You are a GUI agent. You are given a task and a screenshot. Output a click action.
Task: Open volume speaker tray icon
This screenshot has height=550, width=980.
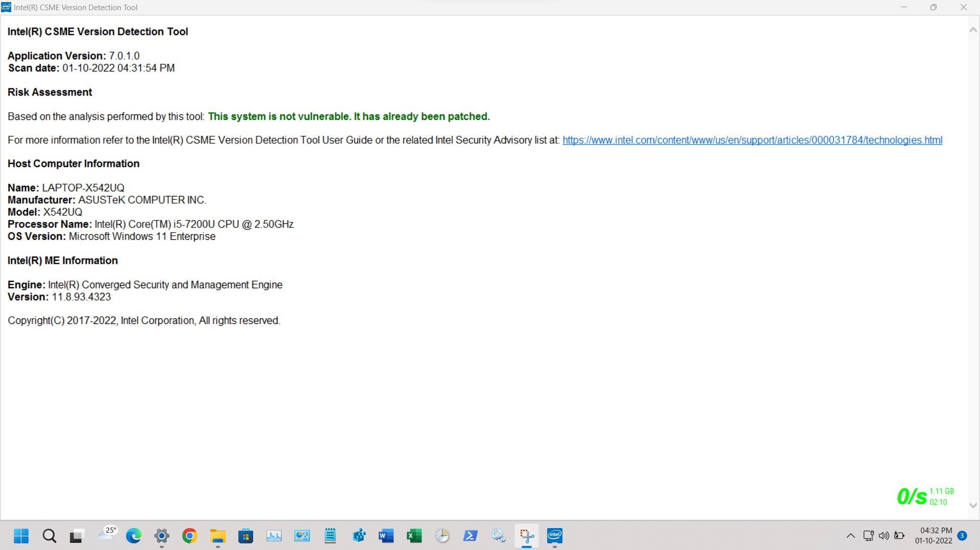point(884,536)
